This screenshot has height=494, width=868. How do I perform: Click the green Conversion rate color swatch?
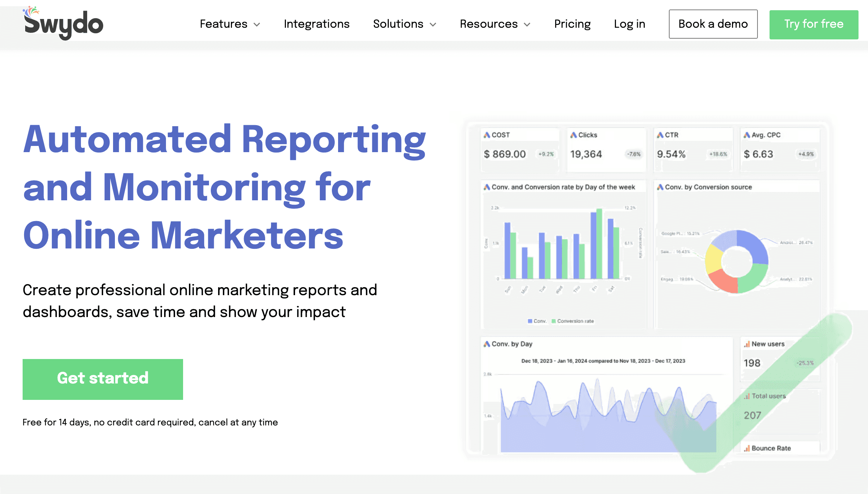click(553, 321)
